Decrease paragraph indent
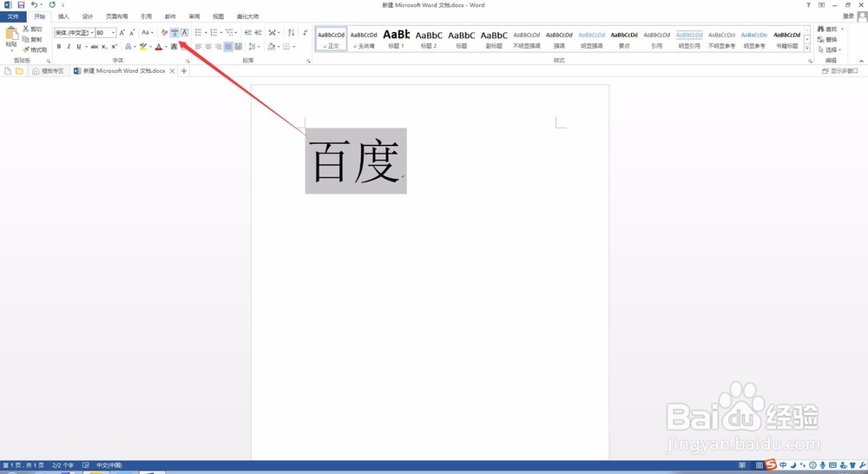Image resolution: width=868 pixels, height=474 pixels. (248, 33)
